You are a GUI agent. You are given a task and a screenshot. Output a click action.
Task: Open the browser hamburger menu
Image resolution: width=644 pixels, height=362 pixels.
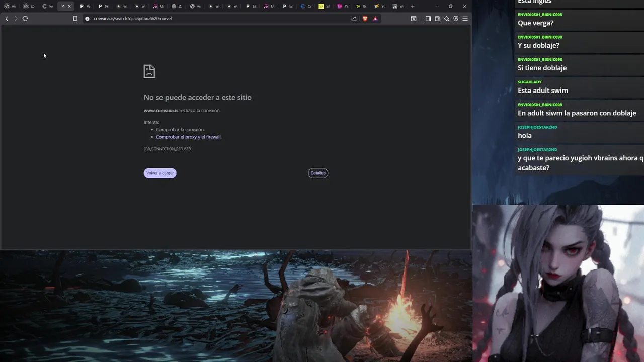[x=465, y=19]
